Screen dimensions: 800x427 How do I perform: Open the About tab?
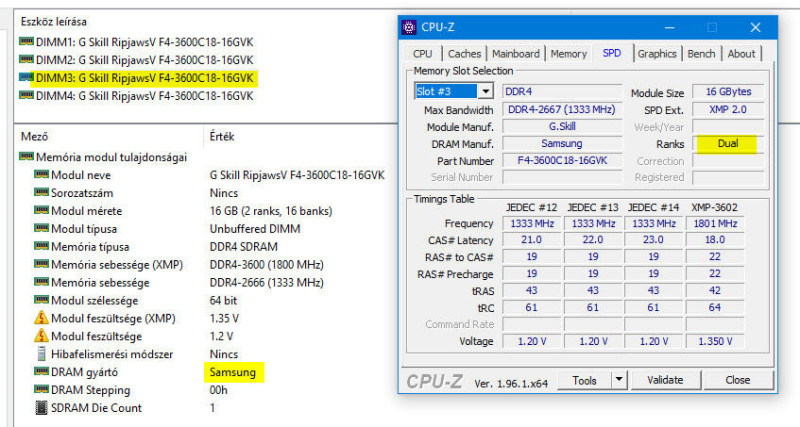(x=741, y=54)
